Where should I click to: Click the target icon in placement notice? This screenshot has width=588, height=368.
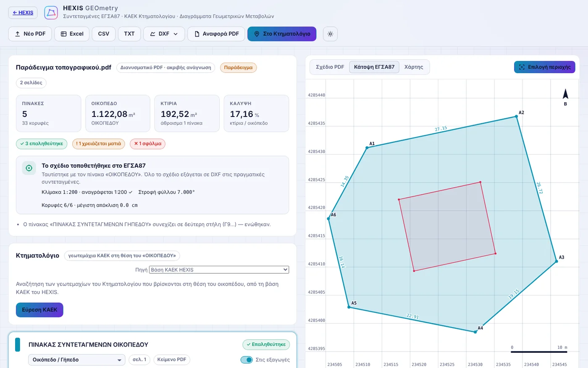[29, 168]
